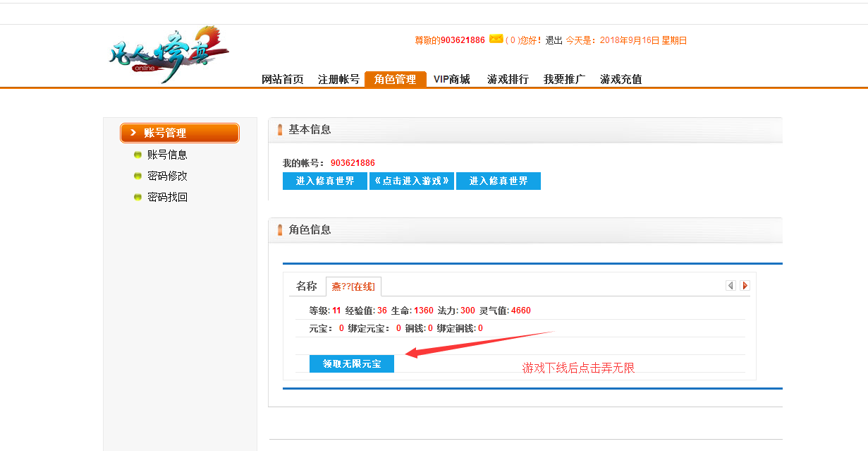Select 角色管理 navigation tab

pos(396,79)
